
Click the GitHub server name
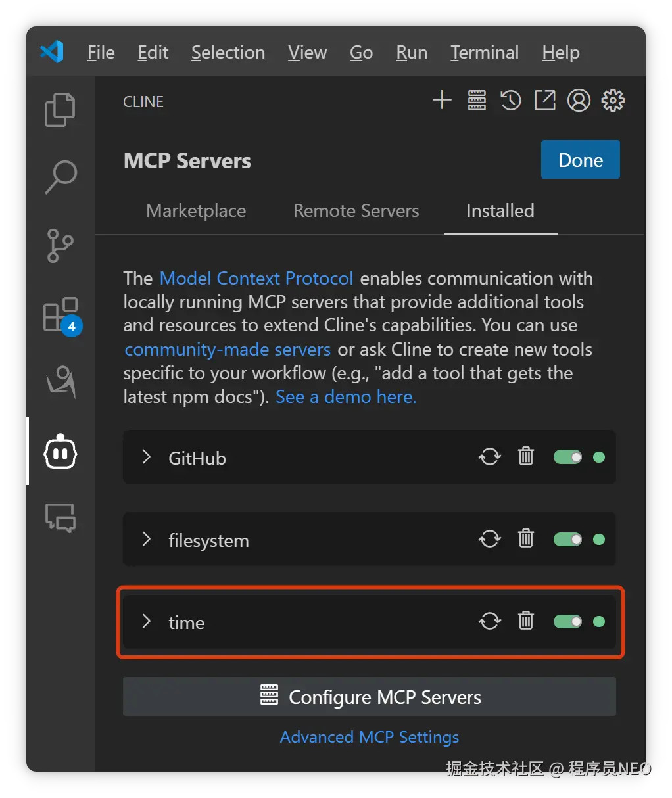(197, 458)
